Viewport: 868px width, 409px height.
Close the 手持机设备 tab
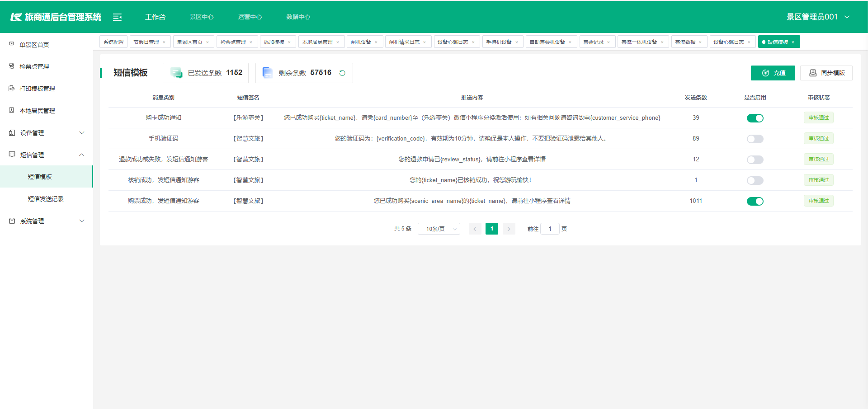tap(517, 42)
